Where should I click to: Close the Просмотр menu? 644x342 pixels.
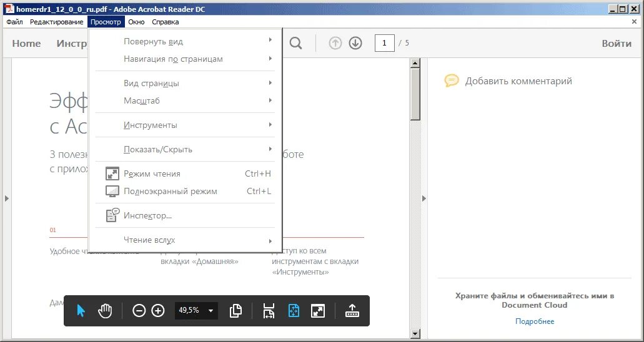[106, 22]
